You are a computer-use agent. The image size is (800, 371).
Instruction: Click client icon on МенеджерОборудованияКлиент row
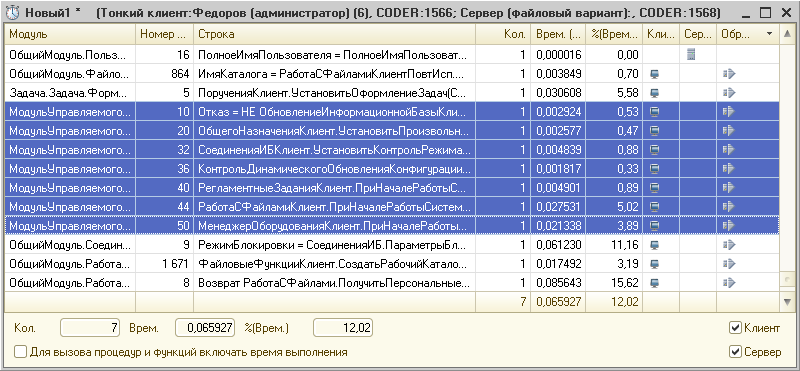click(x=655, y=226)
